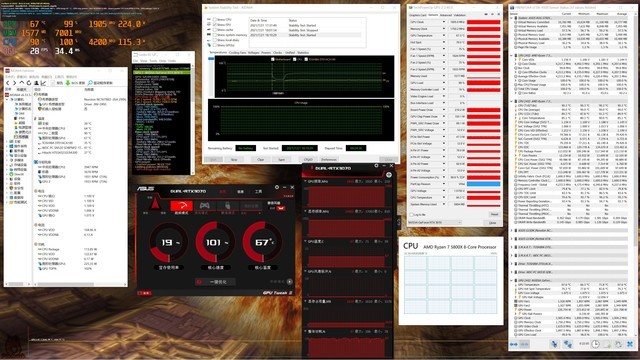This screenshot has width=640, height=360.
Task: Click Reset button in GPU-Z
Action: 494,214
